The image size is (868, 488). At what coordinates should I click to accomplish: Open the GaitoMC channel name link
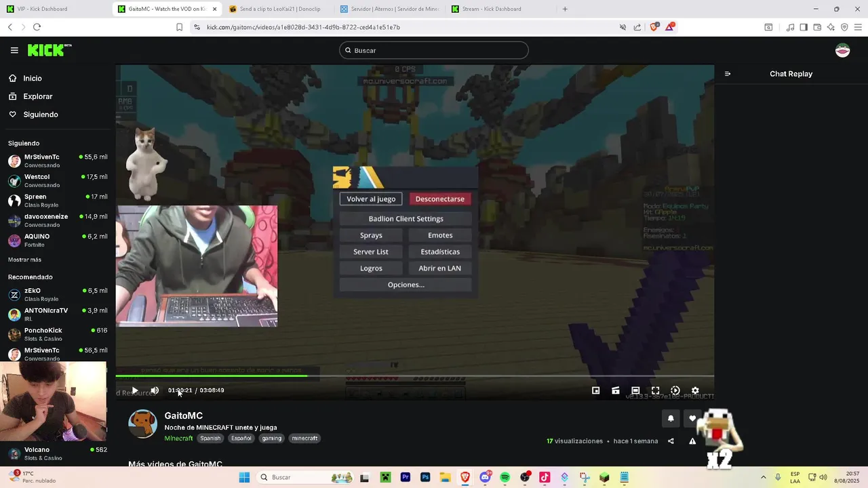[x=183, y=415]
